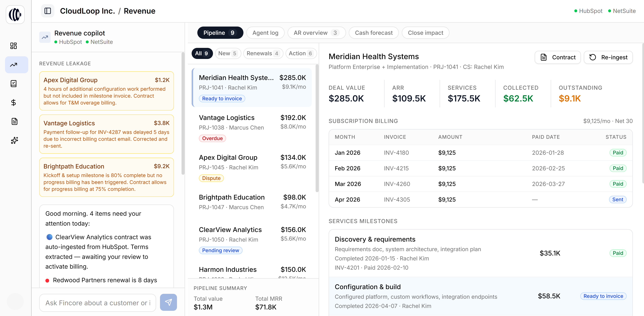Click the $9.1K outstanding amount

(x=570, y=98)
